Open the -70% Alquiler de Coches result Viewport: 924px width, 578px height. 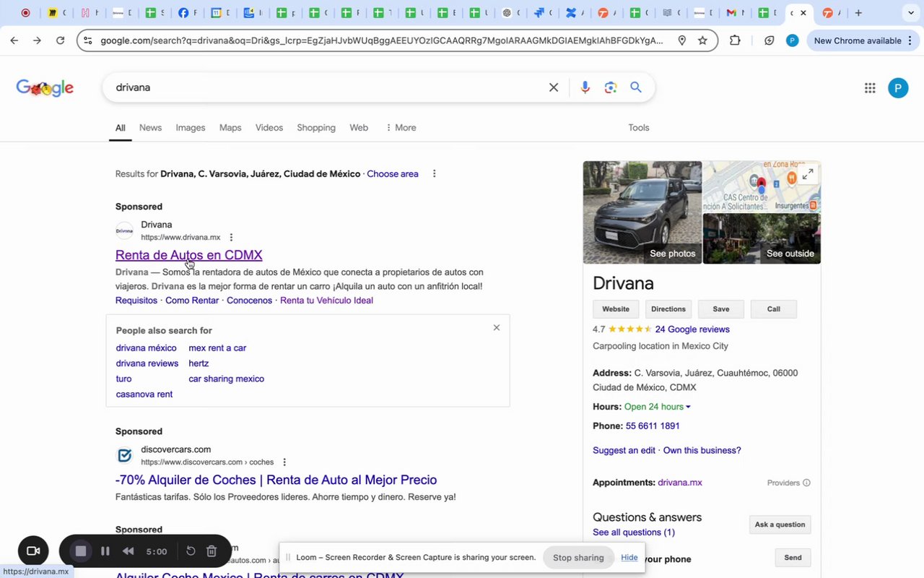(x=276, y=480)
